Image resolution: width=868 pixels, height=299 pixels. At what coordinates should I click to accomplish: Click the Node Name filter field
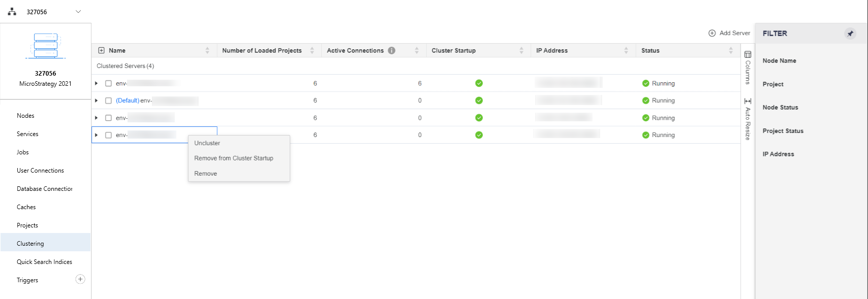pos(780,61)
